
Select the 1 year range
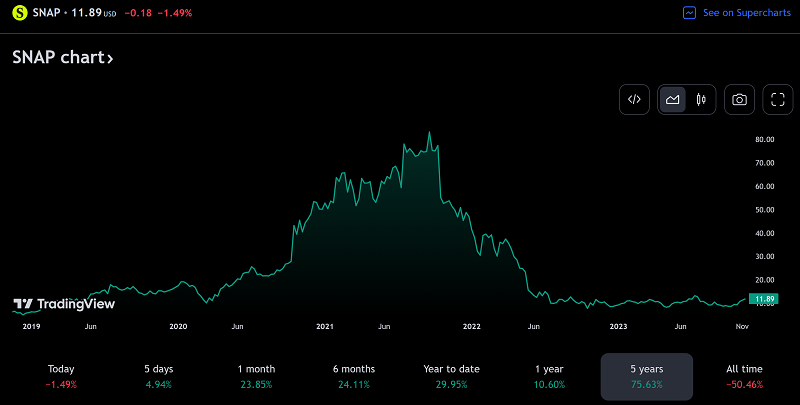click(x=549, y=376)
